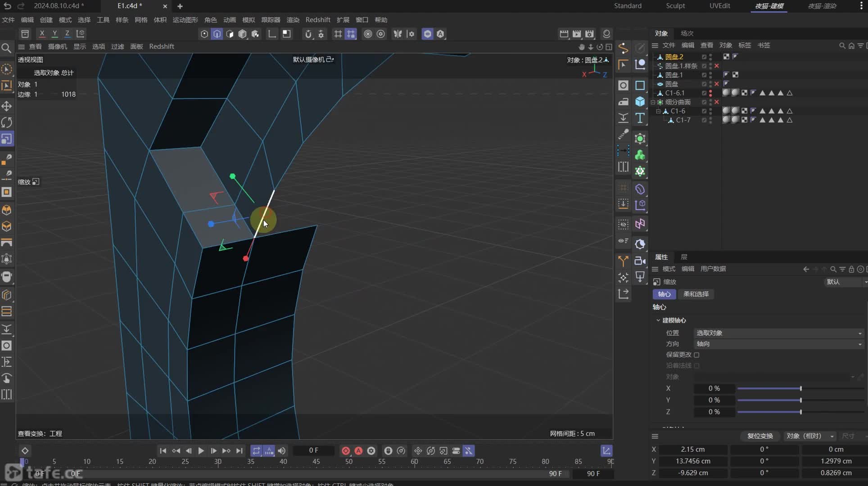The height and width of the screenshot is (486, 868).
Task: Open the 渲染 menu
Action: 293,20
